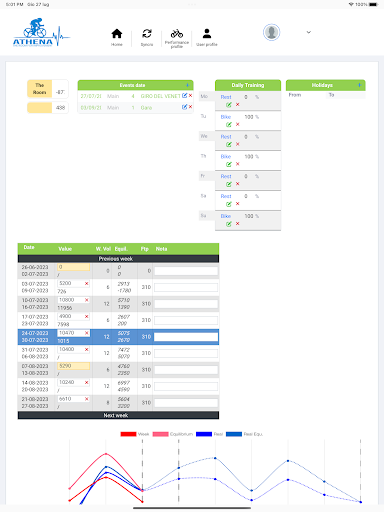Clear value for week 17-07-2023
This screenshot has width=384, height=512.
coord(86,316)
